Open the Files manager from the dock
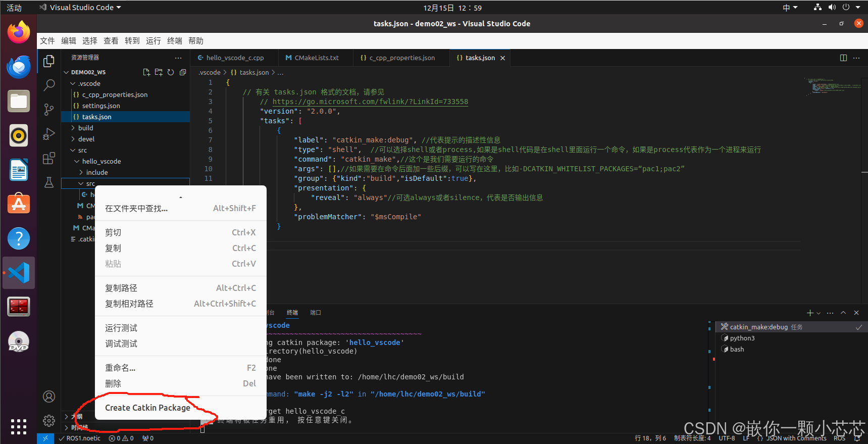Viewport: 868px width, 444px height. [19, 101]
